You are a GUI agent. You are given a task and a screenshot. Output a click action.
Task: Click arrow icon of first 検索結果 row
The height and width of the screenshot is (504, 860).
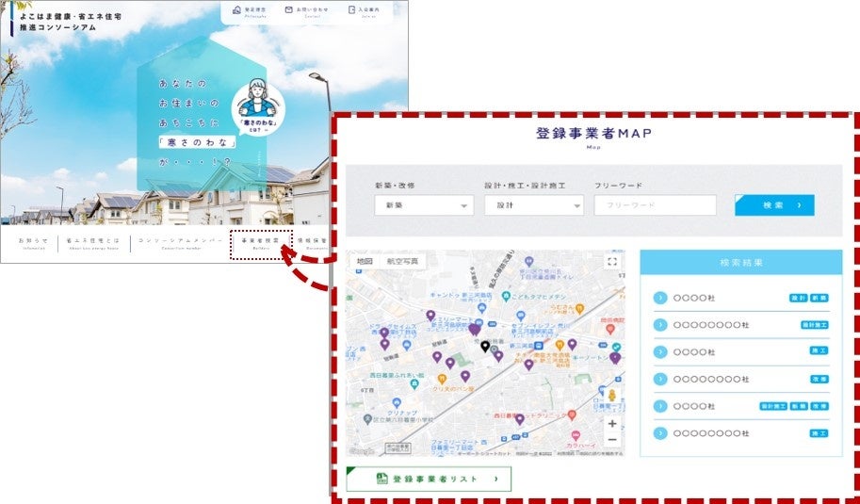tap(660, 298)
